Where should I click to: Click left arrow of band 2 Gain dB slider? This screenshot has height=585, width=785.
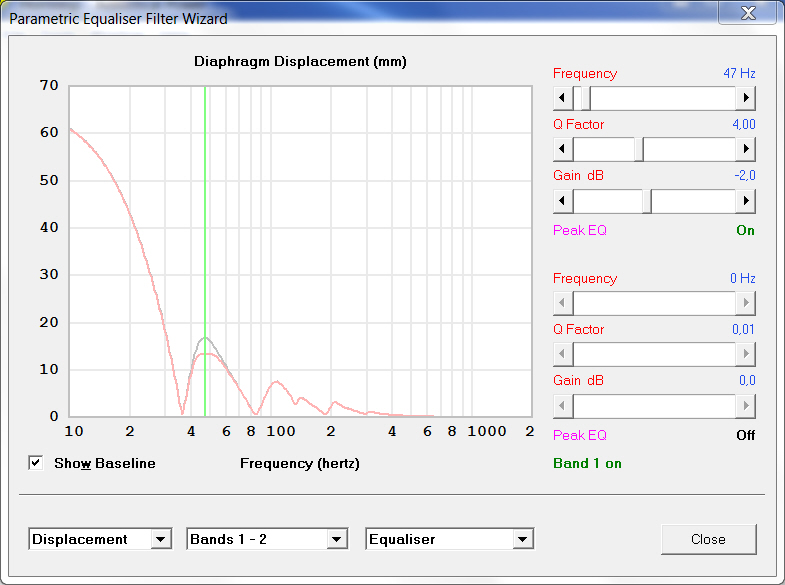pyautogui.click(x=563, y=406)
